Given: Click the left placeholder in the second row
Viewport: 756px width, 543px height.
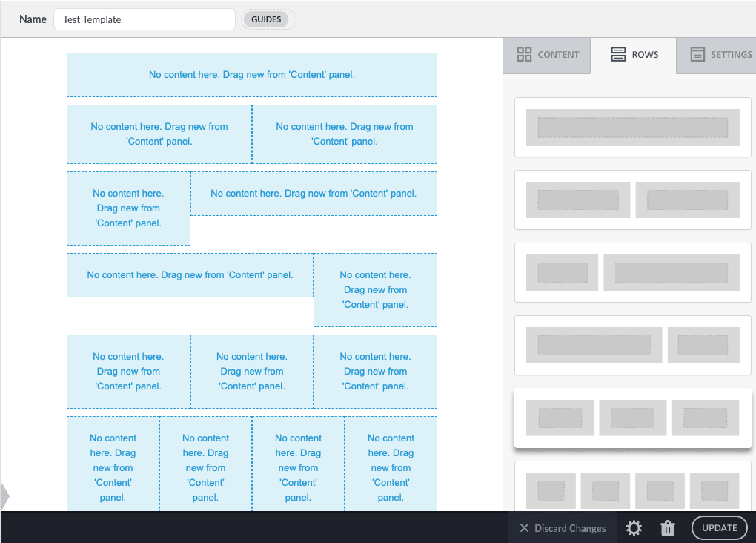Looking at the screenshot, I should pyautogui.click(x=159, y=134).
